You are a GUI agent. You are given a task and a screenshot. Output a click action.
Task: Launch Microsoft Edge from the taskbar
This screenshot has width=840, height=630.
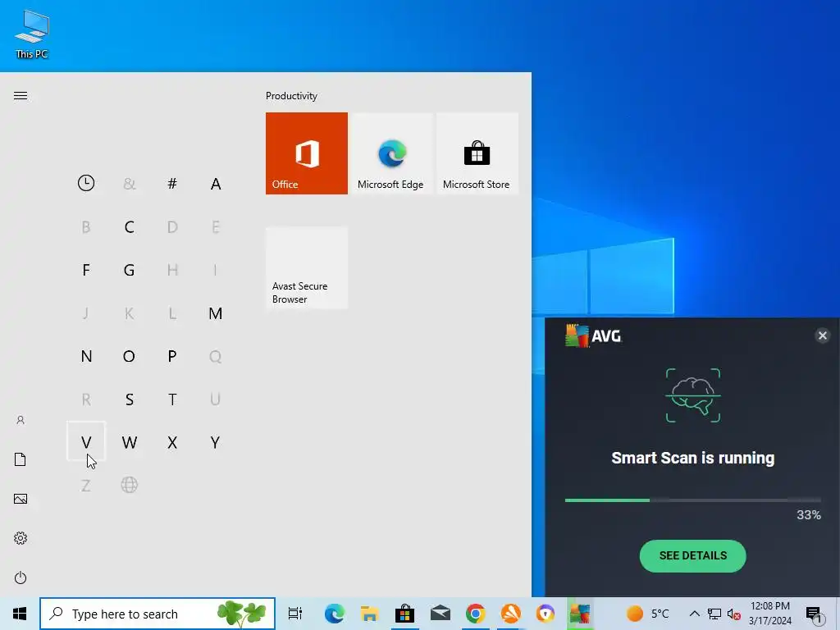click(x=335, y=614)
